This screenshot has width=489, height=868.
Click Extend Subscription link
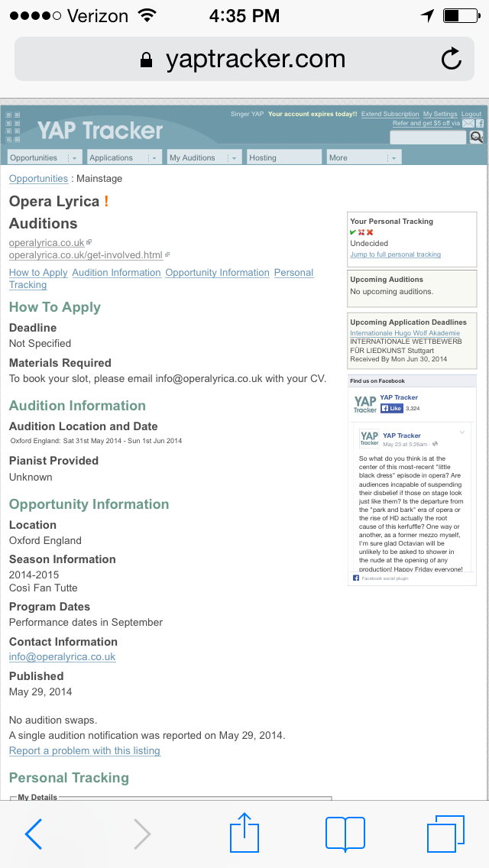click(x=390, y=114)
